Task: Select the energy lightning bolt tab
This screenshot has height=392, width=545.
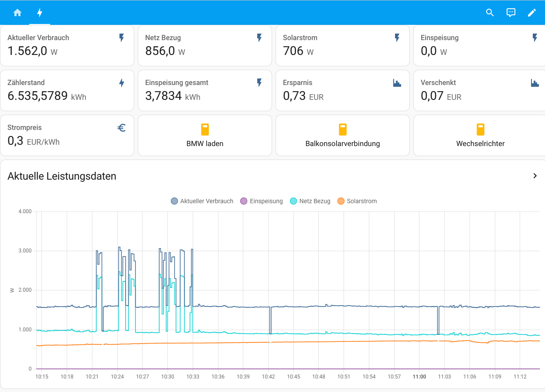Action: [40, 13]
